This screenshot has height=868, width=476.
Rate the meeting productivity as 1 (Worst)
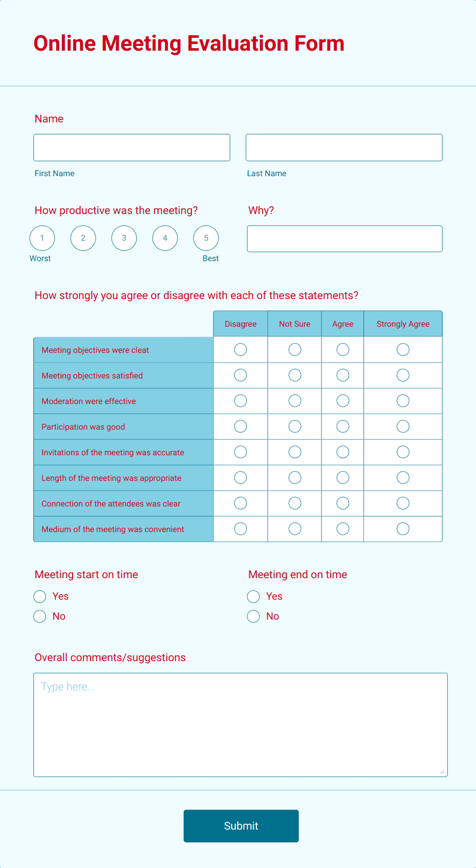click(x=42, y=238)
